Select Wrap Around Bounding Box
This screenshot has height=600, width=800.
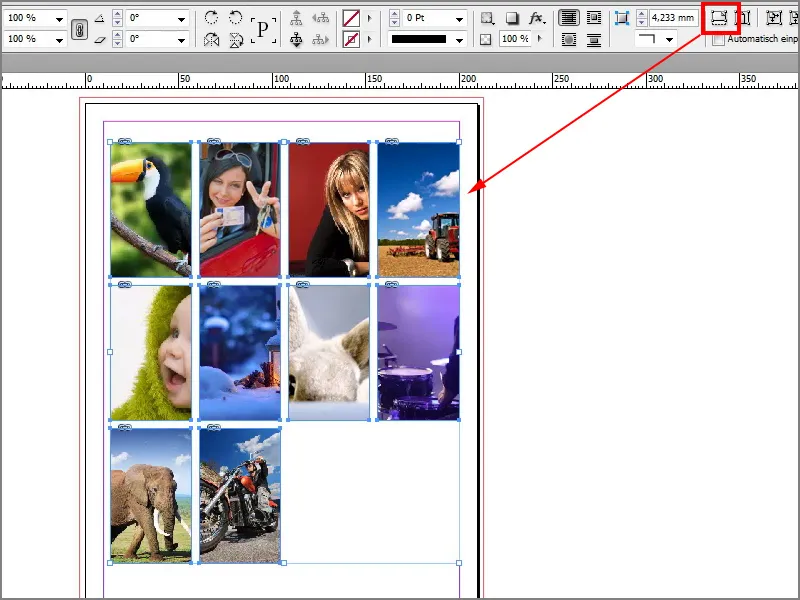(594, 18)
